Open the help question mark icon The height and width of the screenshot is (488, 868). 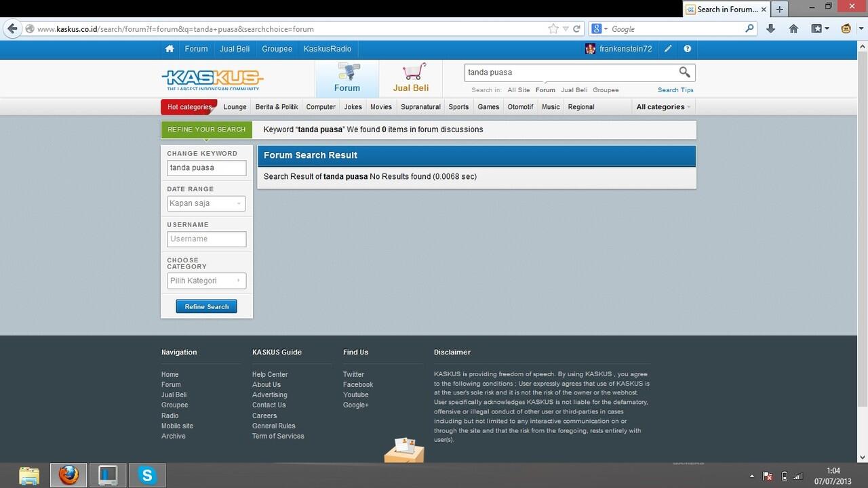(x=688, y=49)
